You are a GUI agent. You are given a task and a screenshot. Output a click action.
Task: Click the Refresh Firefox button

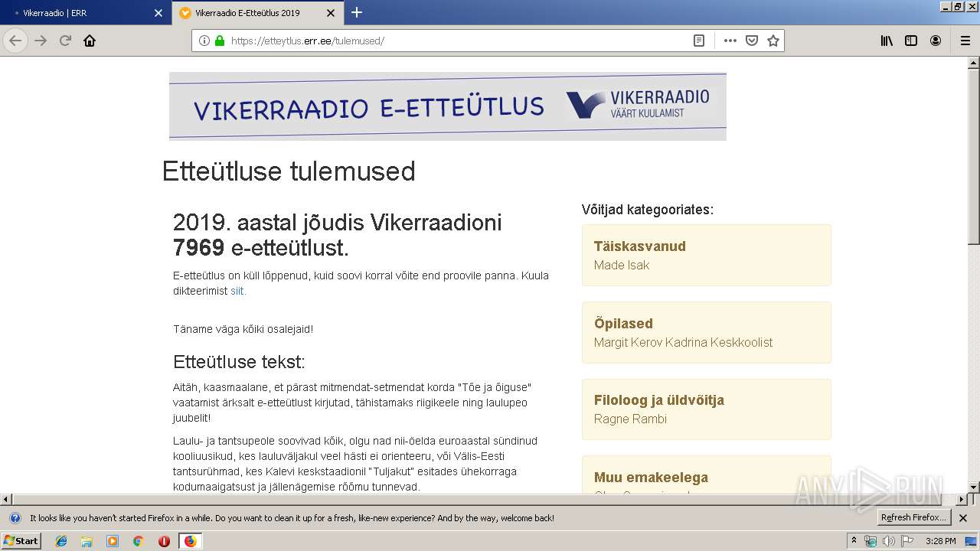913,518
